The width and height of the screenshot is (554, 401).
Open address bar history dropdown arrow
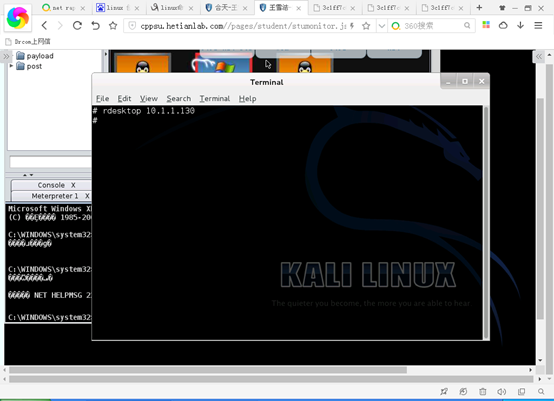[x=382, y=26]
